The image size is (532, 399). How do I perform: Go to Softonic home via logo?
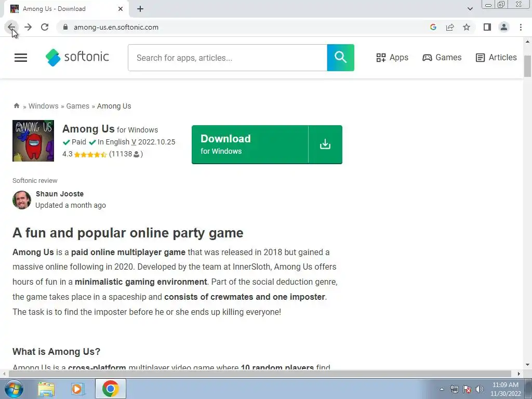point(77,57)
